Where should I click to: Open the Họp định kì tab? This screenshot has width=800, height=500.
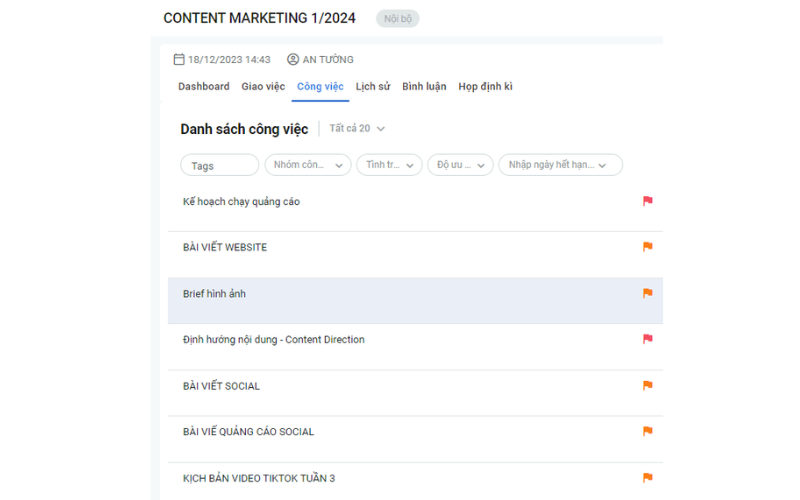point(485,86)
